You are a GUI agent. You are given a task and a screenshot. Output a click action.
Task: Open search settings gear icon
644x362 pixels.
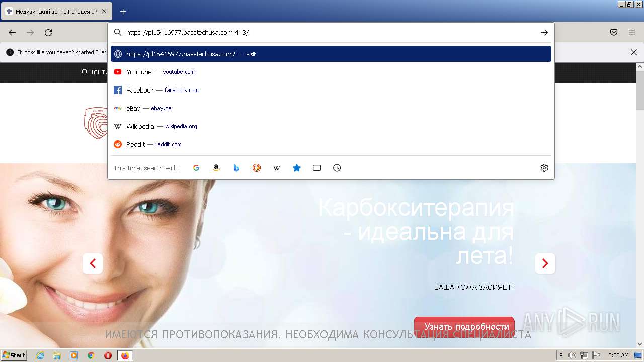click(544, 168)
